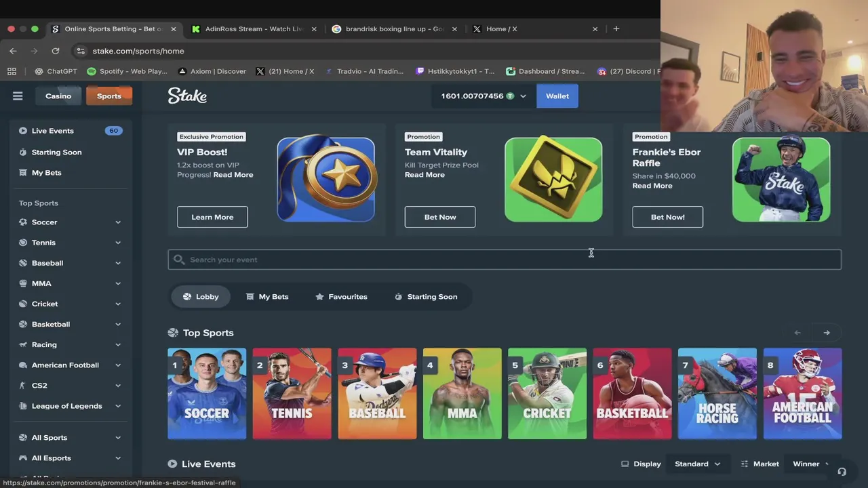The width and height of the screenshot is (868, 488).
Task: Expand the MMA sidebar section
Action: coord(118,283)
